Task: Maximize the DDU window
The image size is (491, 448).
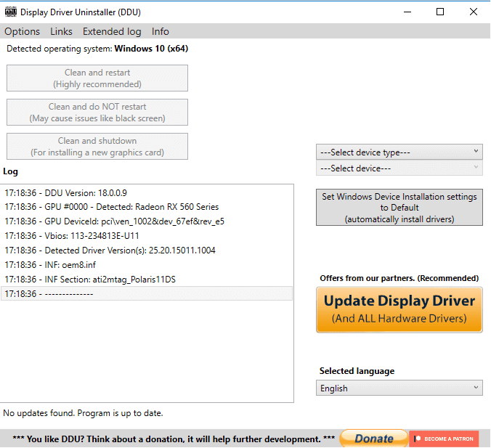Action: point(440,12)
